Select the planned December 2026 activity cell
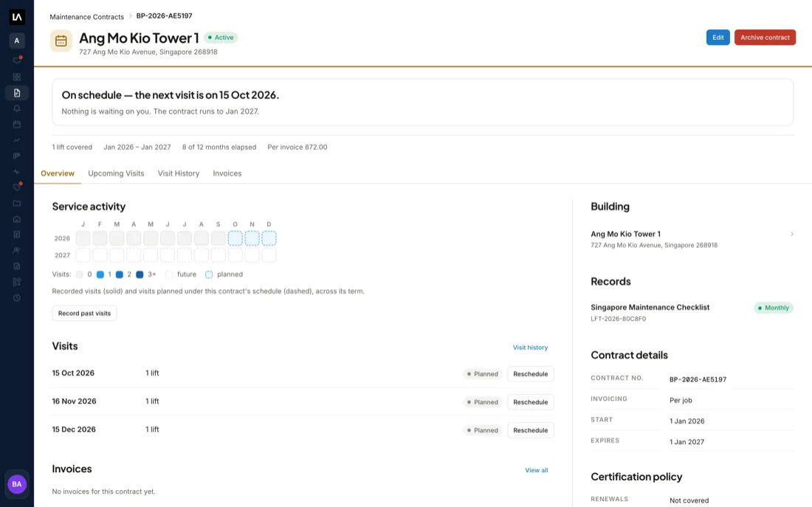 (x=269, y=238)
